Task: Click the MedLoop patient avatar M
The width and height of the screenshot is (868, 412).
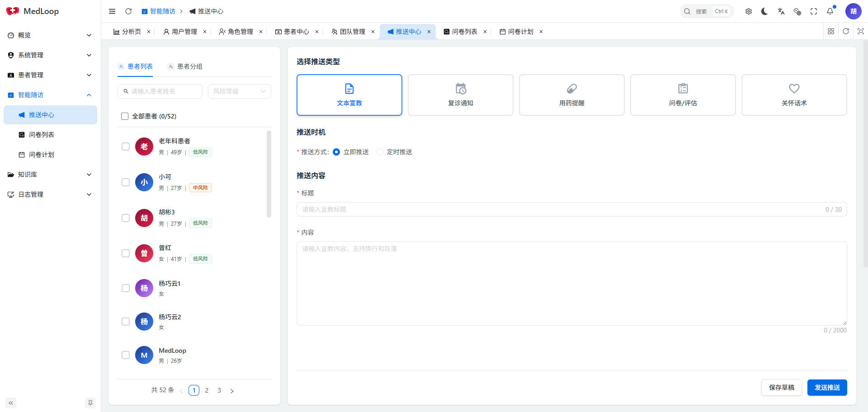Action: pos(144,355)
